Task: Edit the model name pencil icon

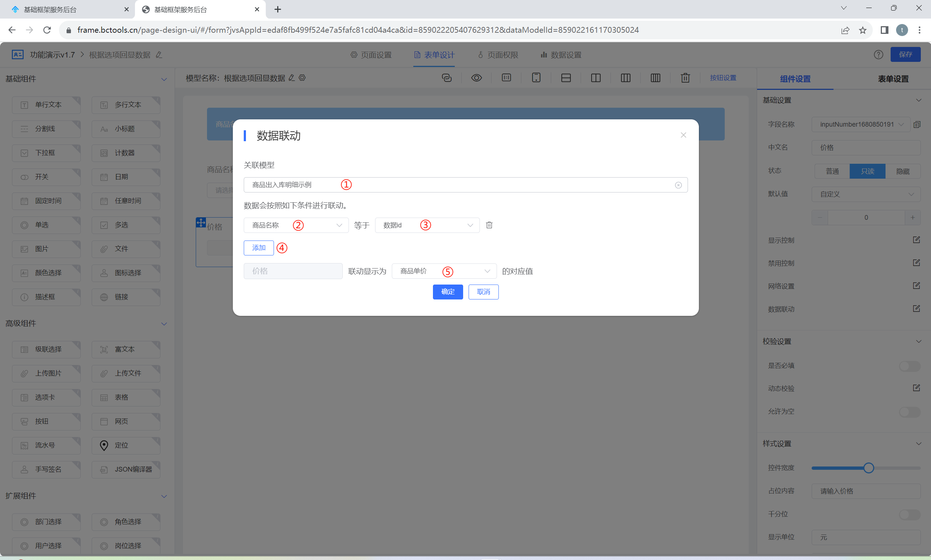Action: [x=292, y=78]
